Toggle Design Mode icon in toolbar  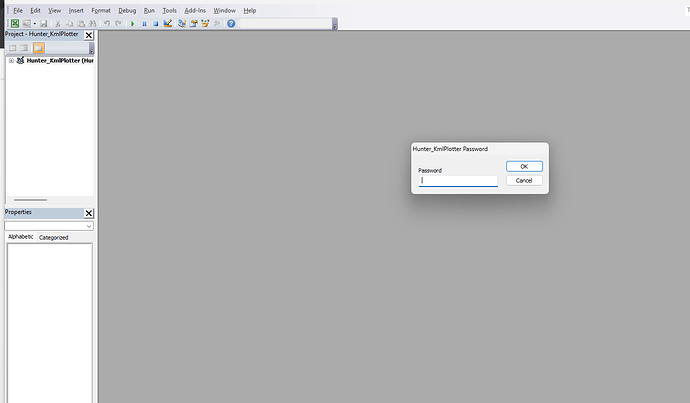(x=167, y=23)
